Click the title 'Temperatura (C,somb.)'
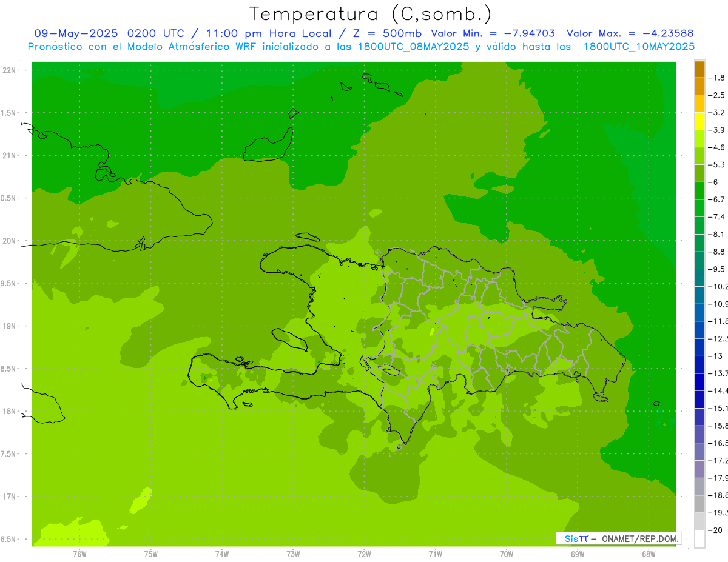Screen dimensions: 728x562 371,13
